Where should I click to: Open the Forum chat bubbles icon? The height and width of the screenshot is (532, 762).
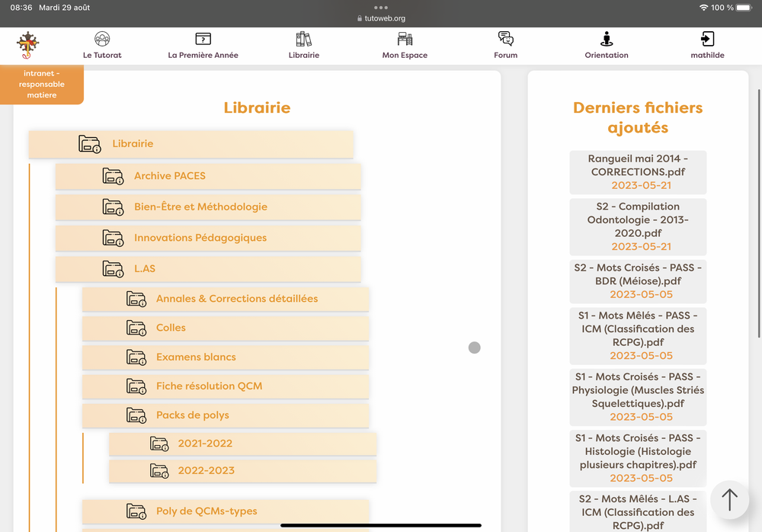[505, 39]
